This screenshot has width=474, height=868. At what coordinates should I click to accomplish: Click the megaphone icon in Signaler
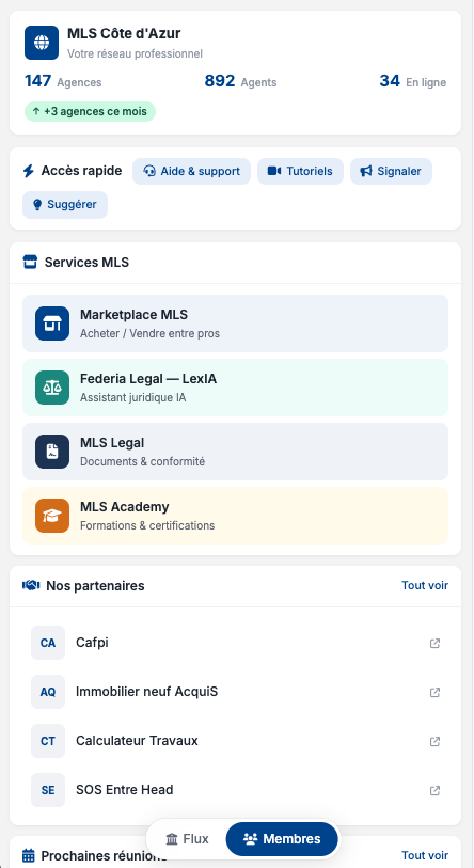pyautogui.click(x=366, y=171)
